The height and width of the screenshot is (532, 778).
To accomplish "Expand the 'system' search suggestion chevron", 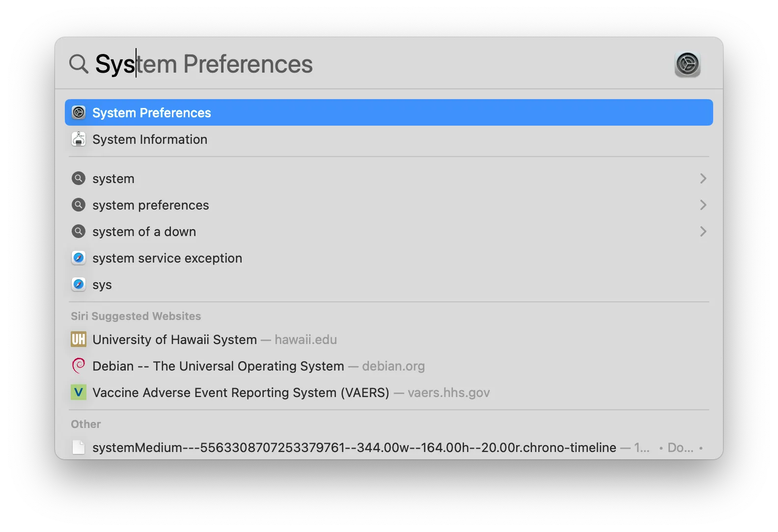I will tap(703, 179).
